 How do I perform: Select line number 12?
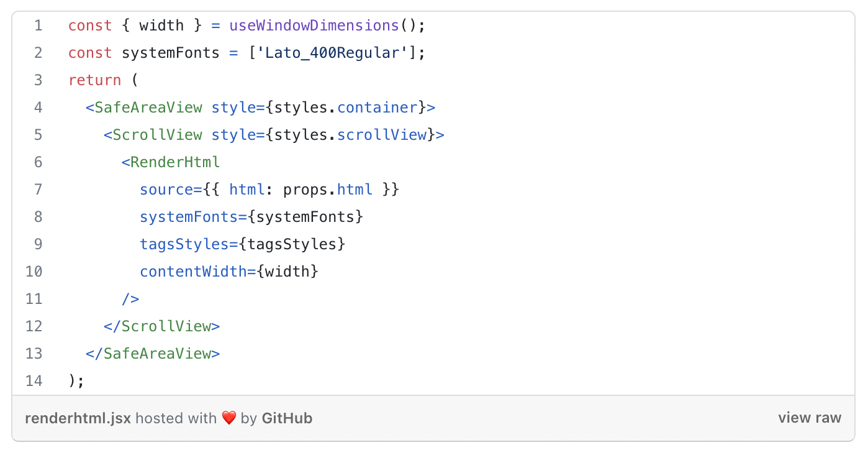[x=34, y=326]
